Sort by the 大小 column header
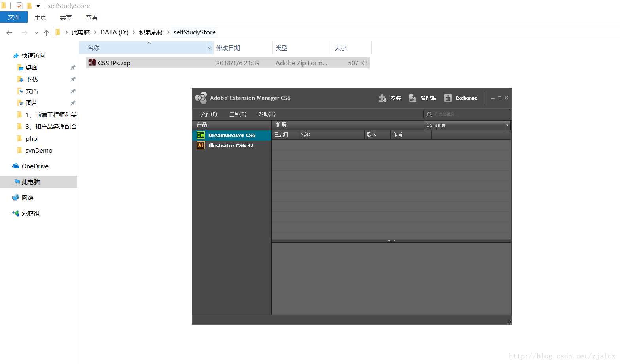Viewport: 620px width, 364px height. (x=352, y=48)
